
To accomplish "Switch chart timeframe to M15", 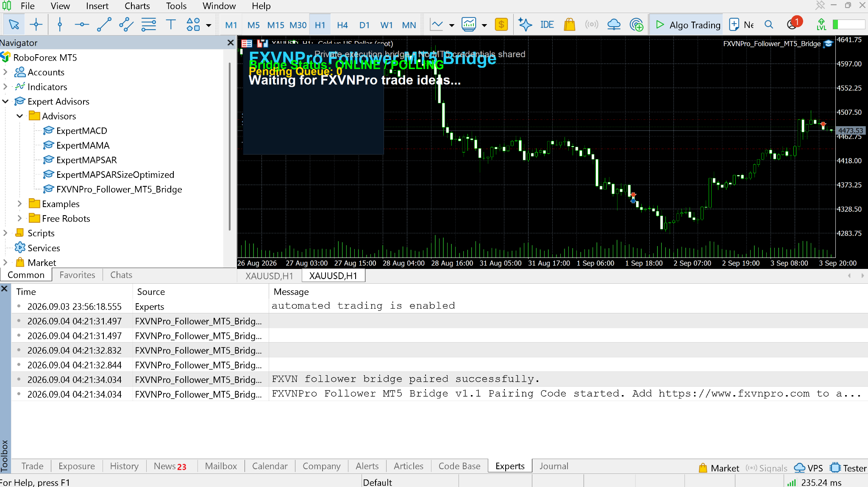I will tap(275, 25).
